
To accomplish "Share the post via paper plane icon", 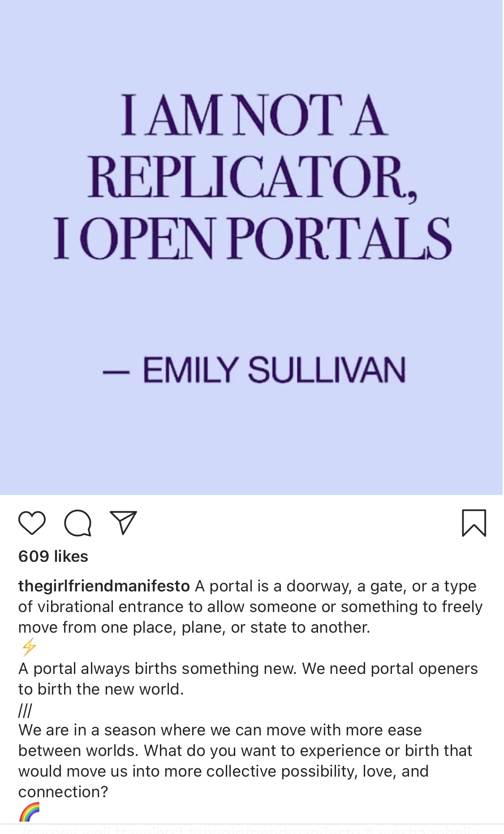I will click(123, 523).
